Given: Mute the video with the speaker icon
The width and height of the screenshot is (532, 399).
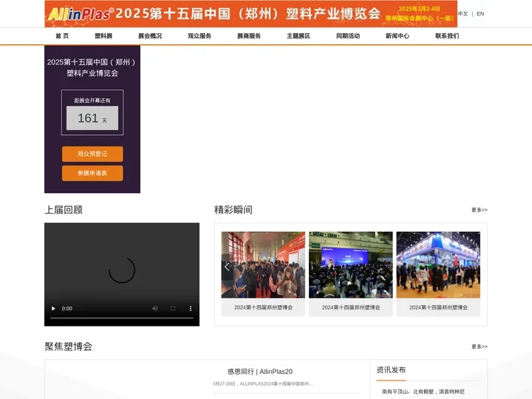Looking at the screenshot, I should pos(155,308).
